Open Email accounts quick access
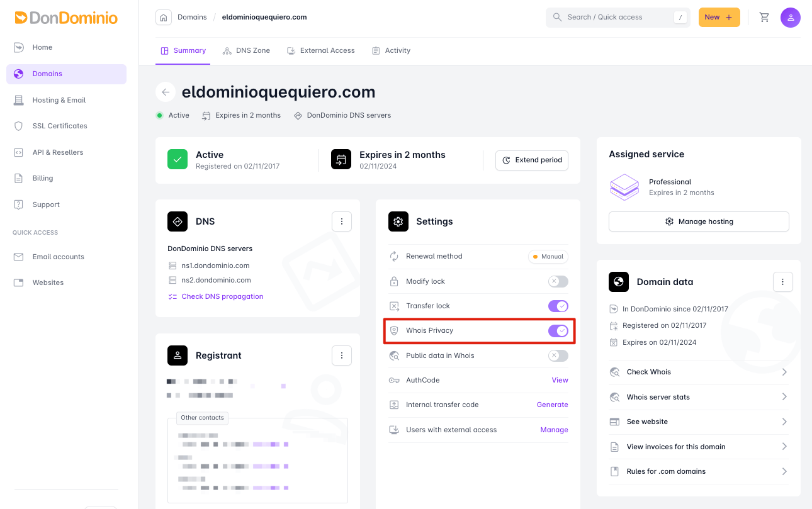The width and height of the screenshot is (812, 509). pyautogui.click(x=66, y=257)
